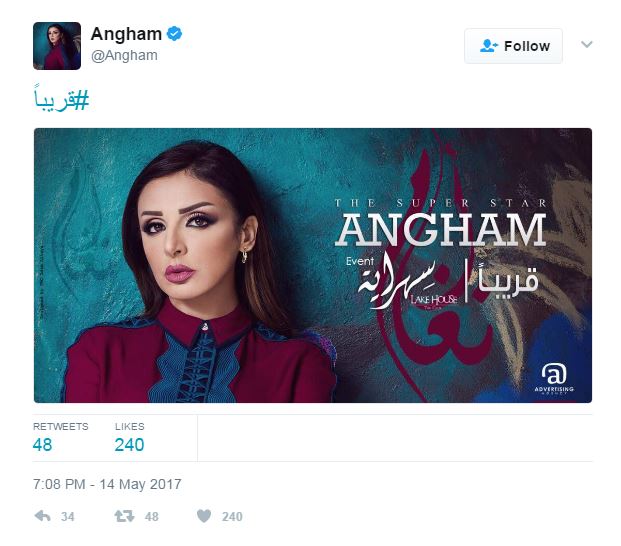Image resolution: width=621 pixels, height=546 pixels.
Task: View the 240 likes count
Action: pos(130,445)
